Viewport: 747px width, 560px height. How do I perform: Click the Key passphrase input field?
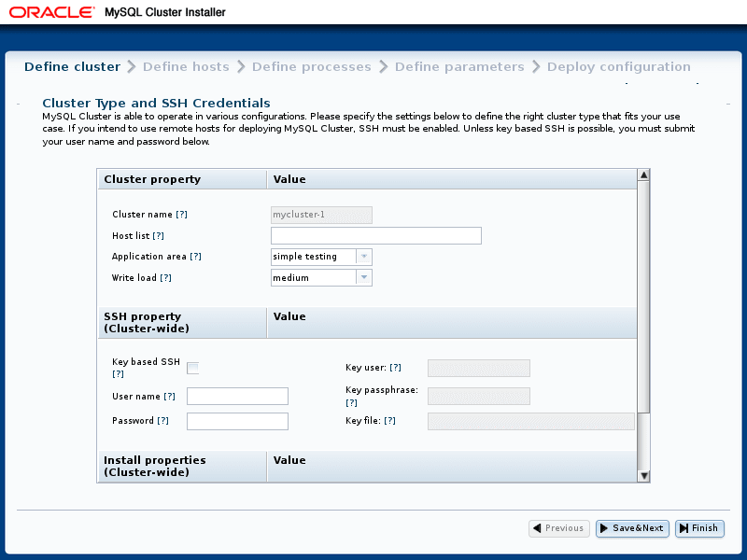click(478, 396)
